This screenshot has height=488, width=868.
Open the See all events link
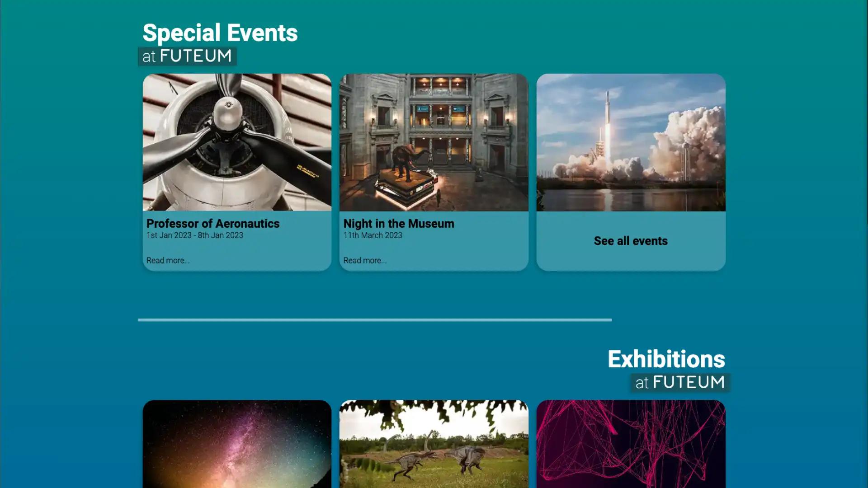click(x=631, y=241)
